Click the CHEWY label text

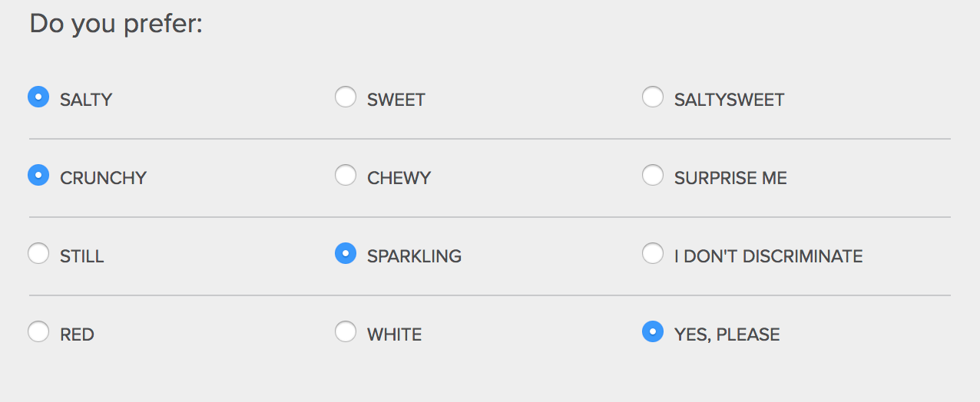[399, 178]
